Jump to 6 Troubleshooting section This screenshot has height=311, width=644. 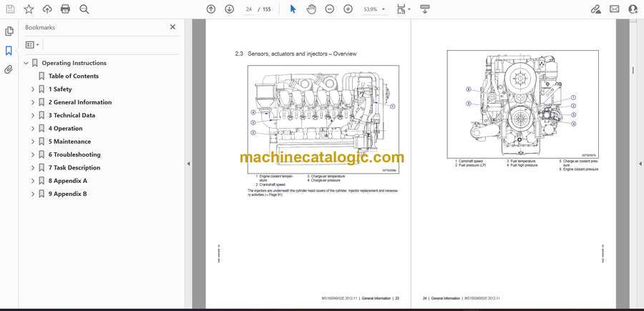click(74, 154)
